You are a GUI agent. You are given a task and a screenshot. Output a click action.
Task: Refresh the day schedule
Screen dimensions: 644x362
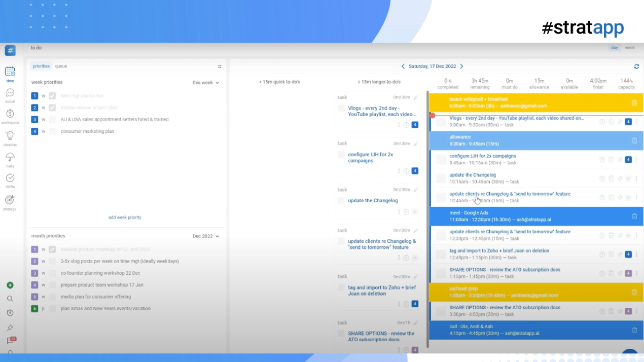636,66
